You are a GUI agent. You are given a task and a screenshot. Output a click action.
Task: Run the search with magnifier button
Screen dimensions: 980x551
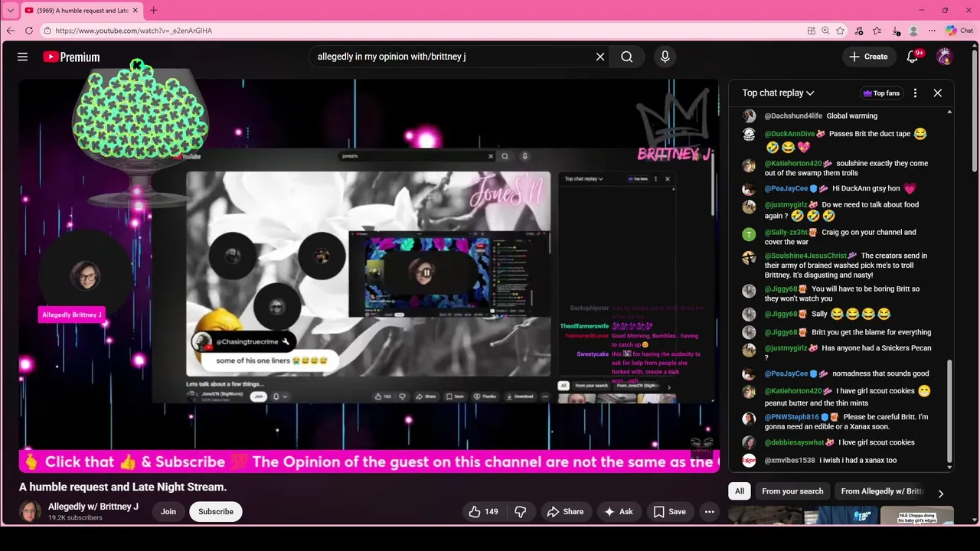coord(627,57)
